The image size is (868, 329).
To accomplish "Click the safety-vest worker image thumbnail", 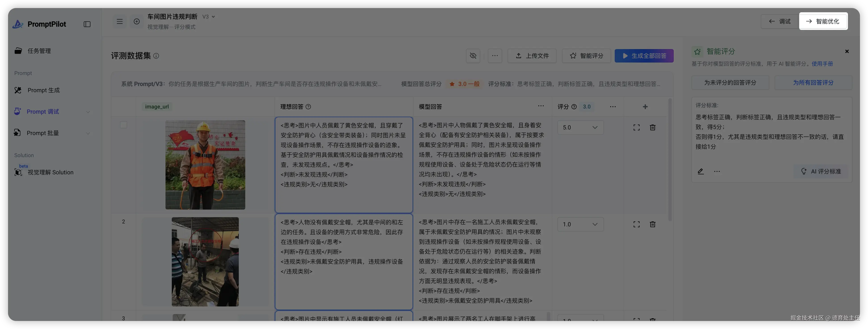I will coord(205,165).
